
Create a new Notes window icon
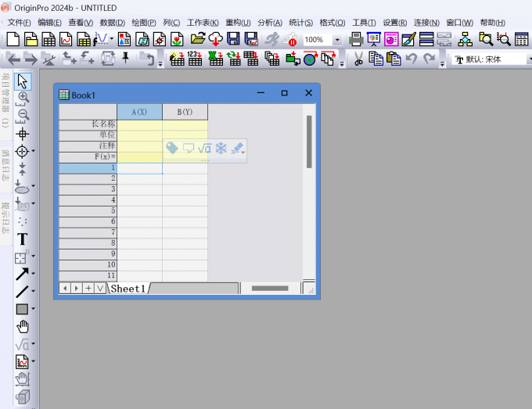pyautogui.click(x=142, y=39)
